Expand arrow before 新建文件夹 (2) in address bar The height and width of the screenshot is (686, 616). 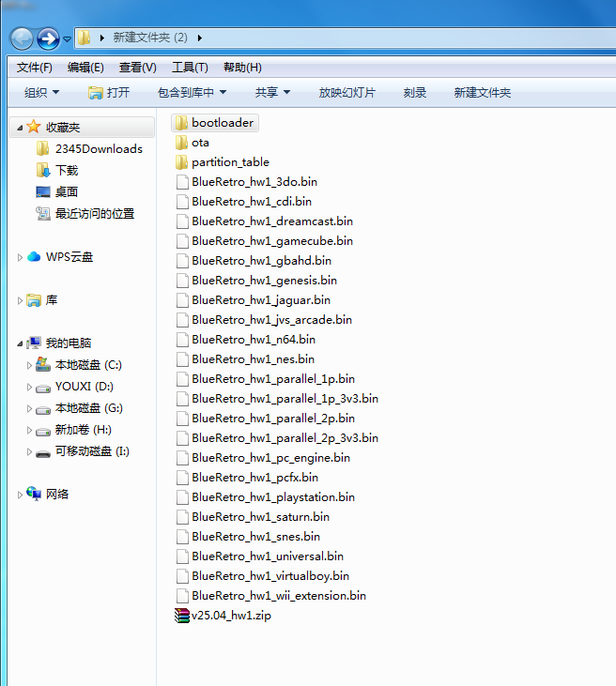(x=102, y=38)
